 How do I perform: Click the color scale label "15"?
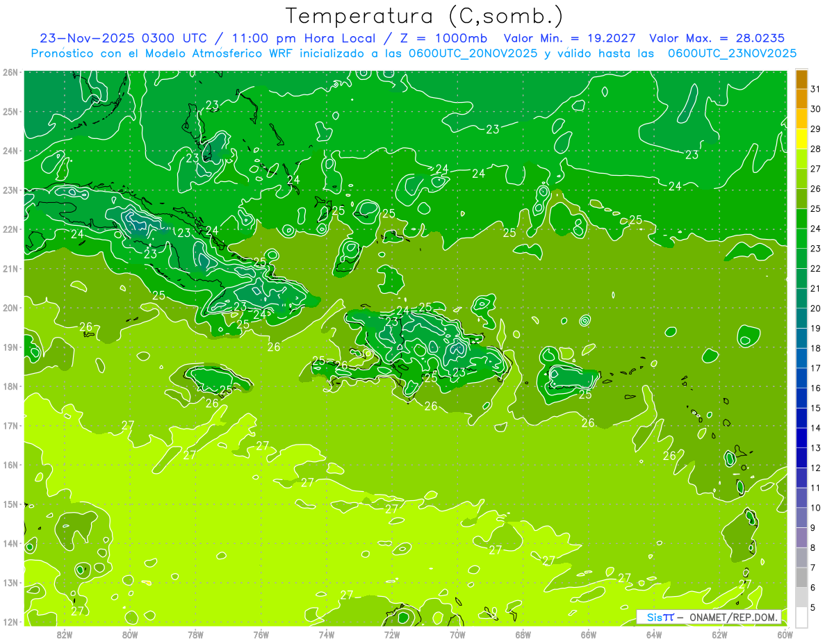(x=815, y=408)
